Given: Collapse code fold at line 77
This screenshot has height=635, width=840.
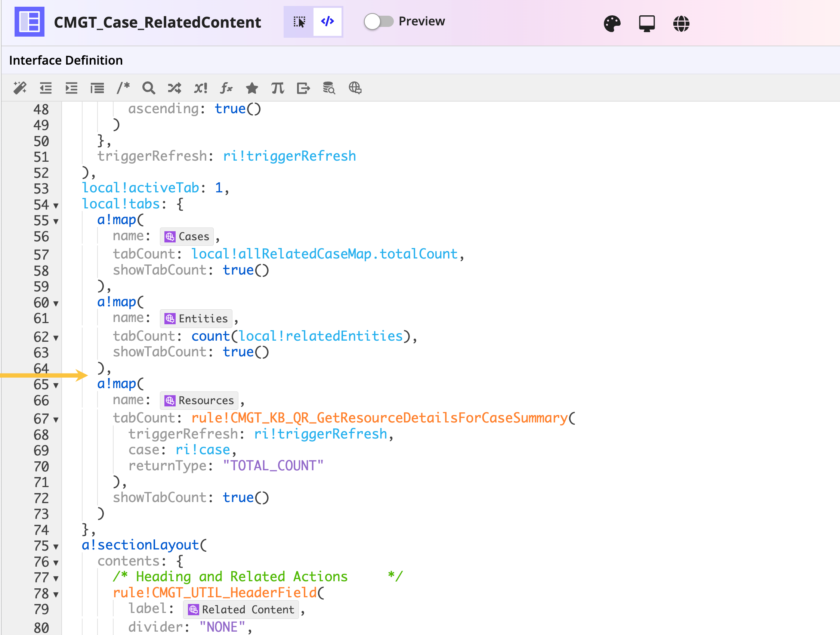Looking at the screenshot, I should point(56,579).
